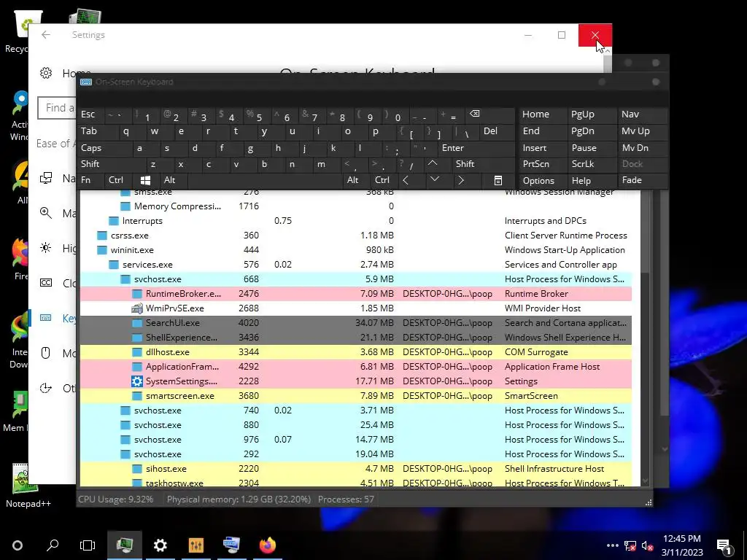
Task: Select the smartscreen.exe process row
Action: pyautogui.click(x=356, y=396)
